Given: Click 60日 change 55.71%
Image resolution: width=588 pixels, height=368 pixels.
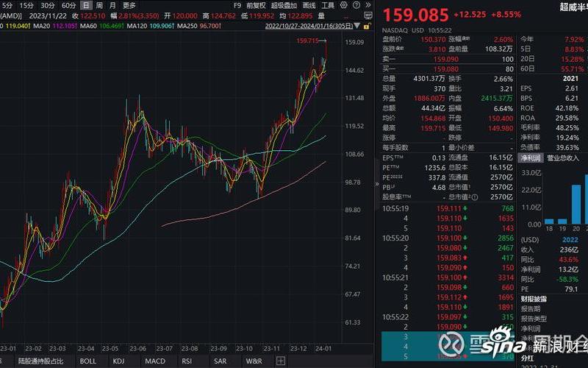Looking at the screenshot, I should pyautogui.click(x=573, y=68).
